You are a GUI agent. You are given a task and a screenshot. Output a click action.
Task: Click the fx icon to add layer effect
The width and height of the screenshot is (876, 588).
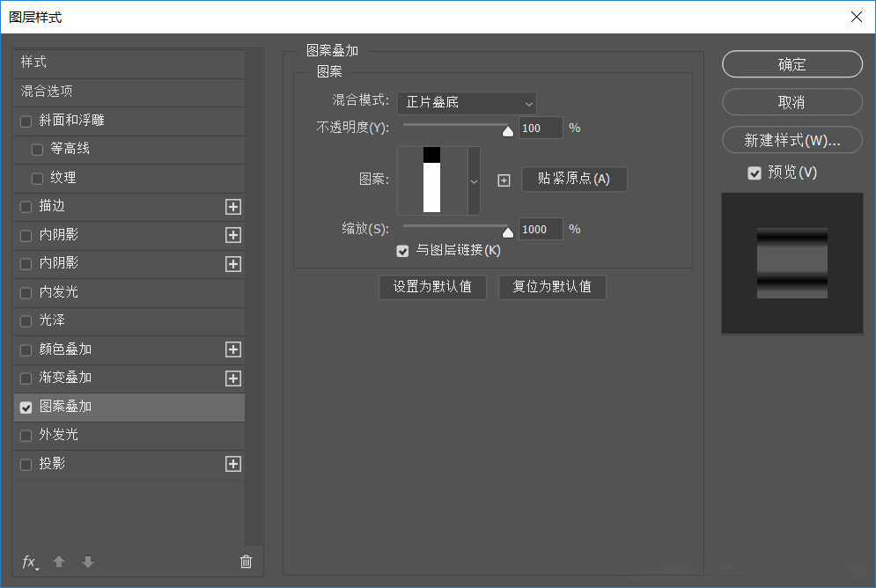click(x=29, y=562)
